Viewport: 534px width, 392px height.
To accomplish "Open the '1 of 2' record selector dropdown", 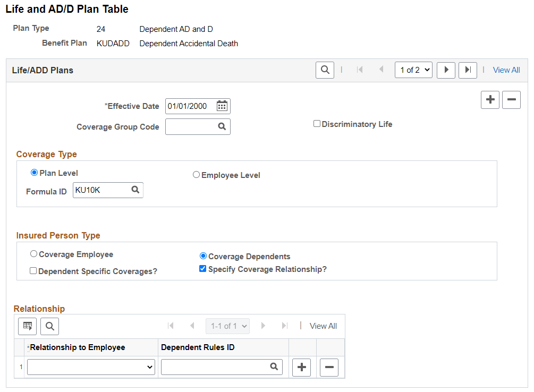I will (413, 70).
